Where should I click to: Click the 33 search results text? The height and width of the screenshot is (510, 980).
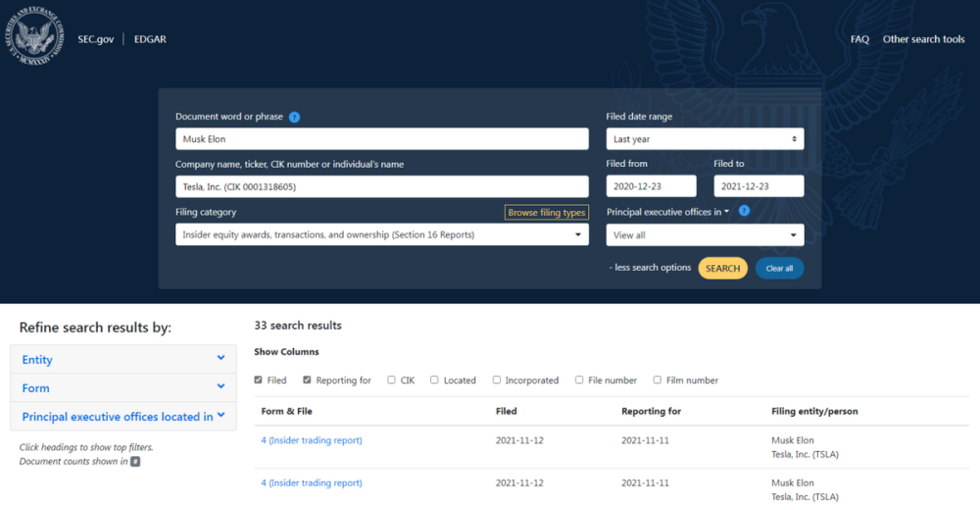tap(298, 326)
